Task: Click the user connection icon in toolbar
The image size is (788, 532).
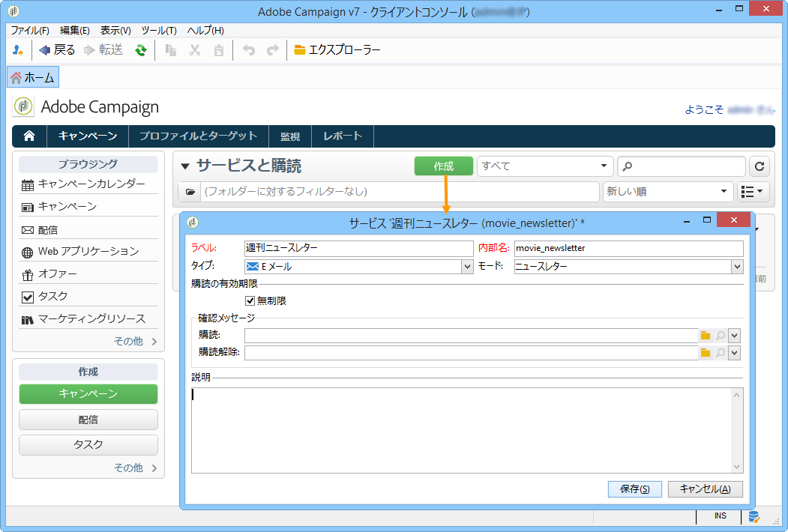Action: click(17, 50)
